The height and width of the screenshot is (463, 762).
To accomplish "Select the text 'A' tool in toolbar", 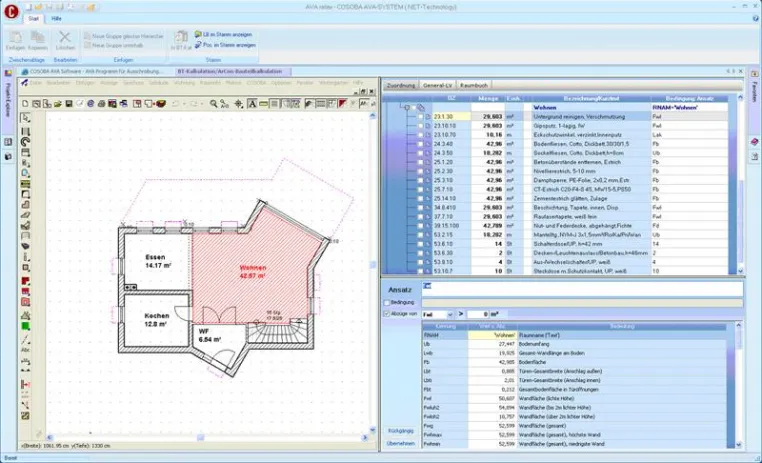I will tap(252, 103).
